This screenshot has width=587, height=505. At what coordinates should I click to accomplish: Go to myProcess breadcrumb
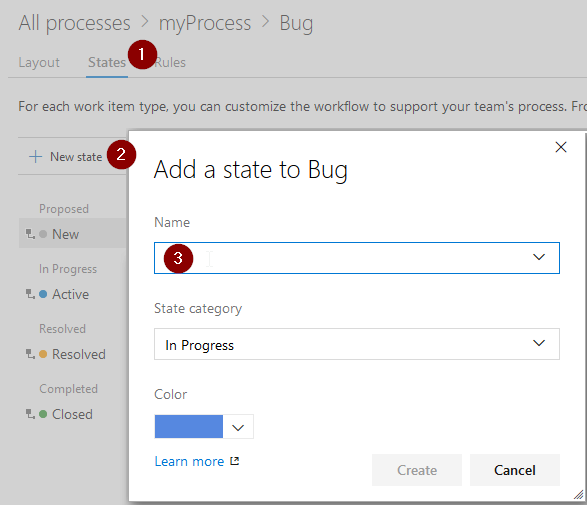(205, 23)
